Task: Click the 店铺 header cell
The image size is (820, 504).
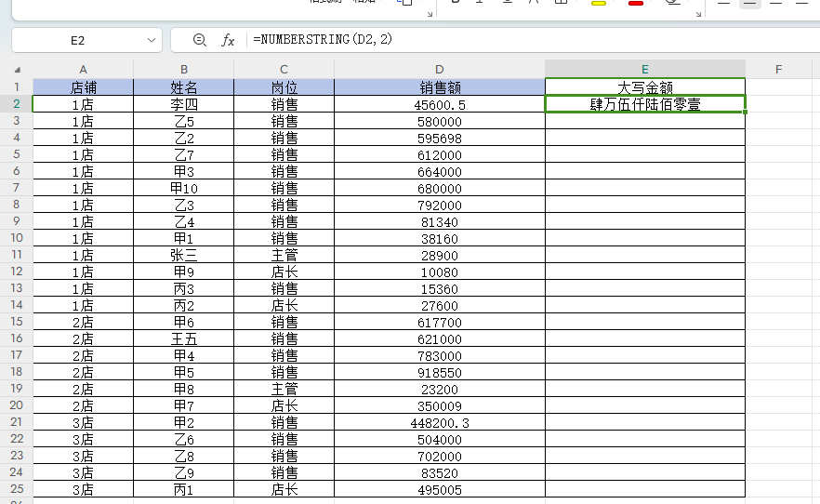Action: [83, 87]
